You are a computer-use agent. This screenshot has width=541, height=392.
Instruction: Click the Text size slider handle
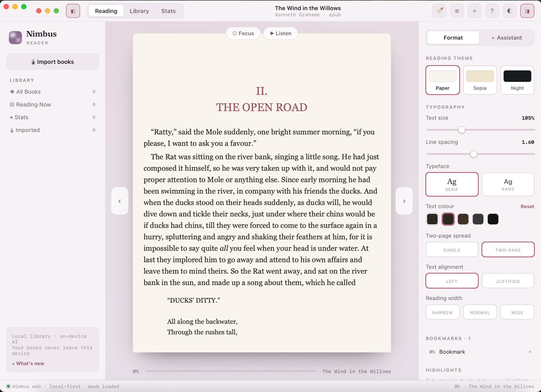[462, 130]
